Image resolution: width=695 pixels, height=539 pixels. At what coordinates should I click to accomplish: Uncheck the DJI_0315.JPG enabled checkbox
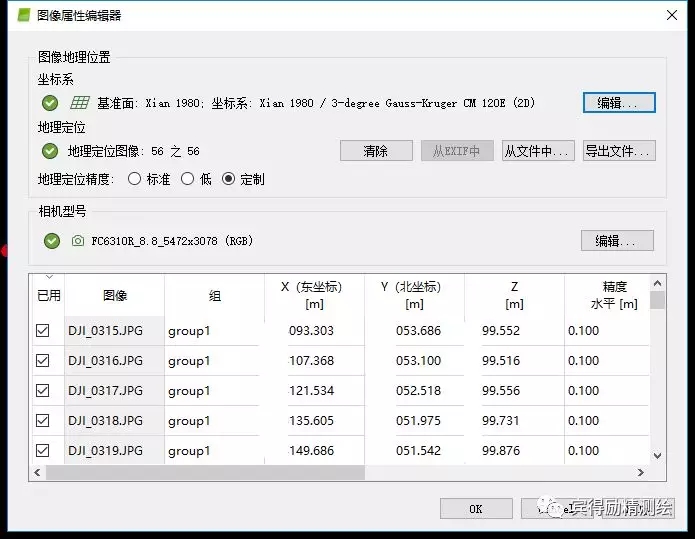point(43,331)
